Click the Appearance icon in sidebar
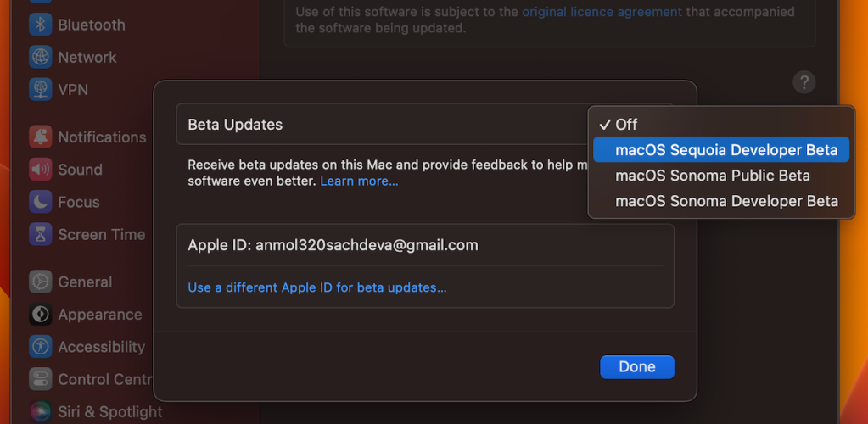Image resolution: width=868 pixels, height=424 pixels. [x=41, y=315]
